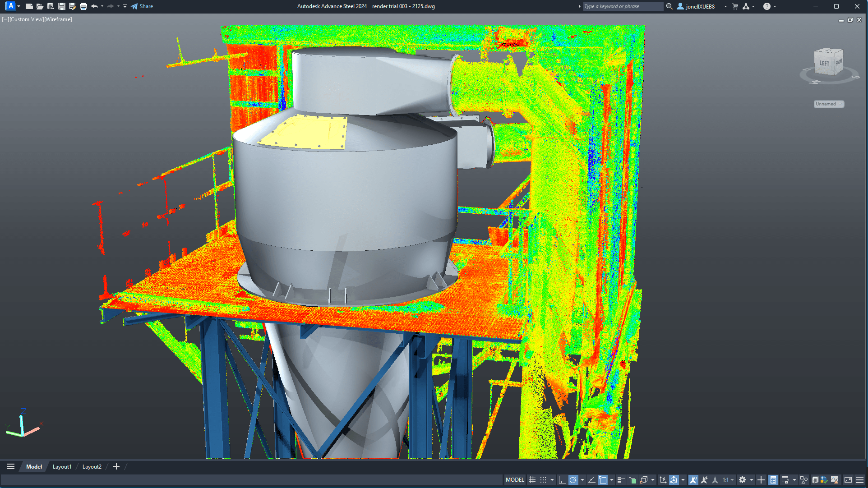This screenshot has height=488, width=868.
Task: Click the Undo arrow icon
Action: (x=94, y=6)
